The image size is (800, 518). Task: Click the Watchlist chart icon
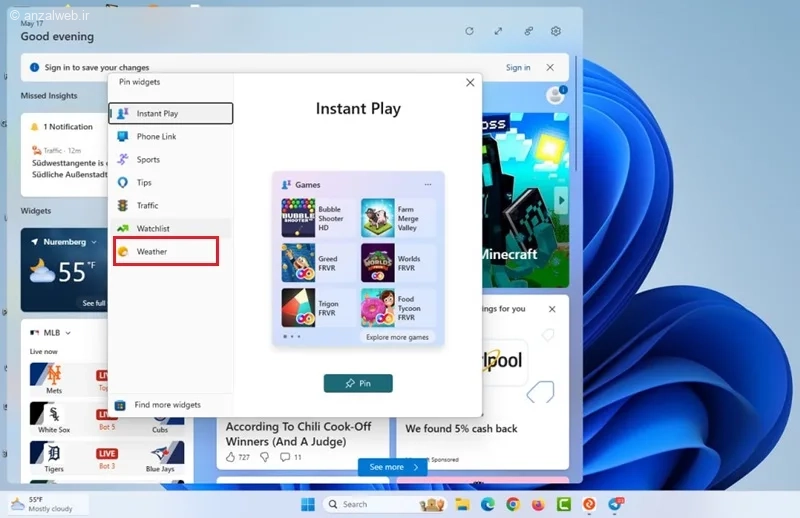coord(122,229)
